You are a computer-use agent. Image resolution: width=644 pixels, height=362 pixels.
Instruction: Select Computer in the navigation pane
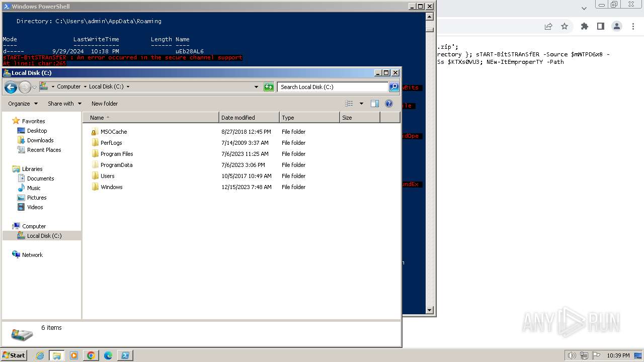point(34,226)
